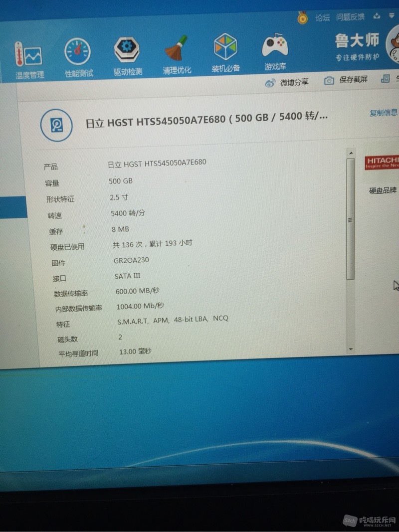Select the 产品 row model value

[157, 164]
